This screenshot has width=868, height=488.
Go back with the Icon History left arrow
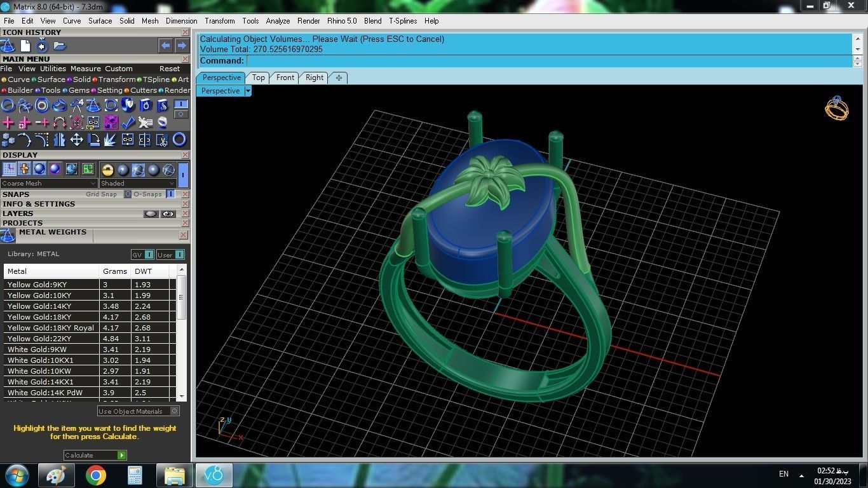[165, 46]
